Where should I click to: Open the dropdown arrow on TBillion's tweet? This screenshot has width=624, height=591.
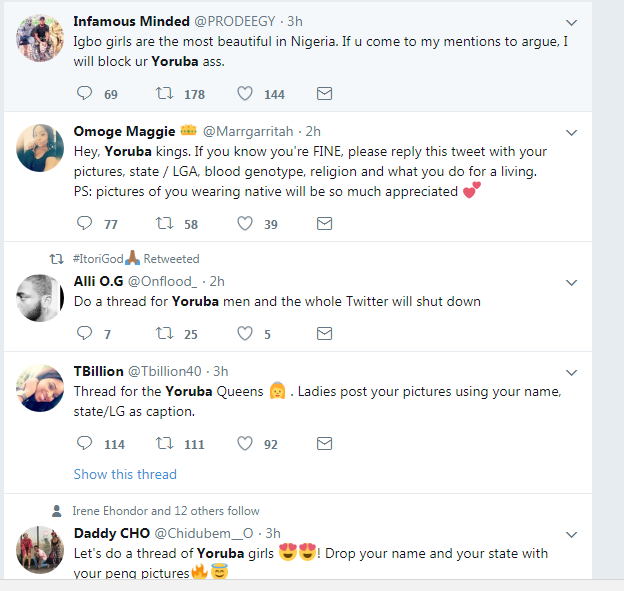[572, 373]
